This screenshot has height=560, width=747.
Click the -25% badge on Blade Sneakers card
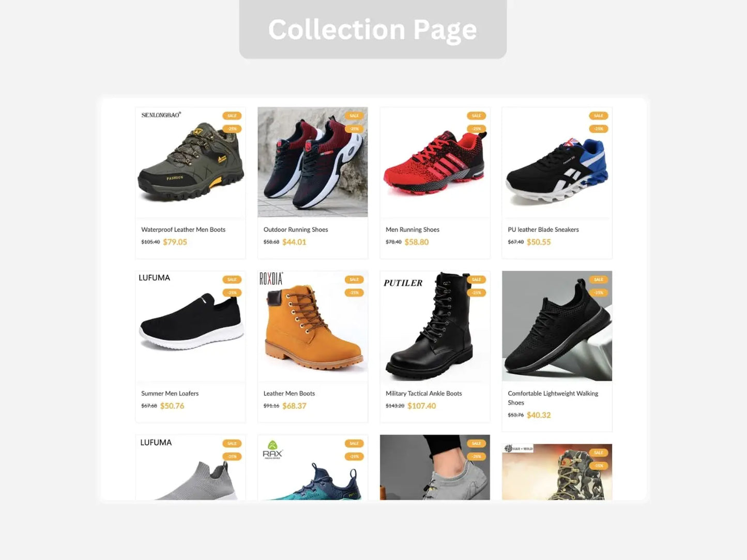click(x=599, y=129)
